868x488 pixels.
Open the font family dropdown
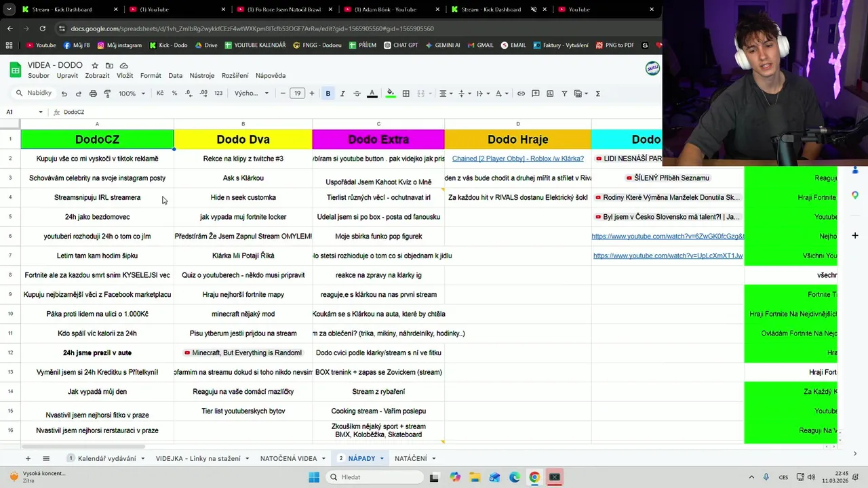click(252, 94)
